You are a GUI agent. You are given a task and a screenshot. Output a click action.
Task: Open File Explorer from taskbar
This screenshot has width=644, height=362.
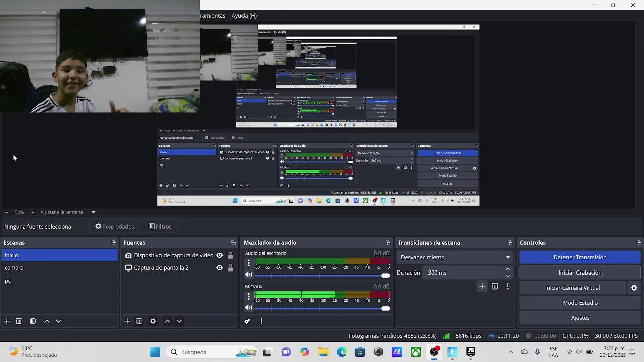(323, 352)
